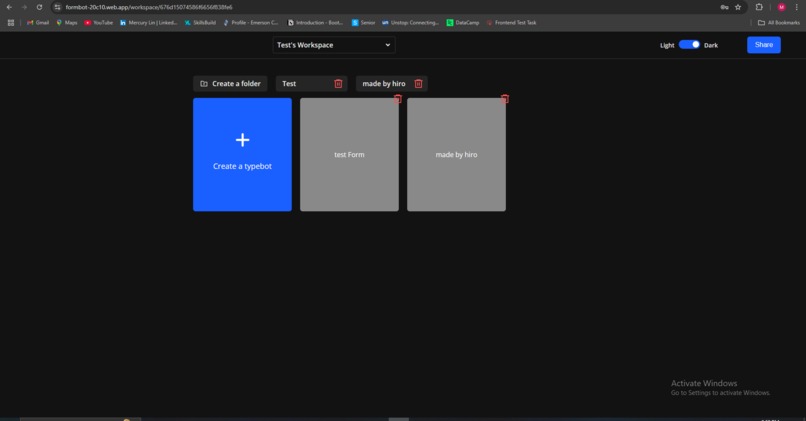Delete the Test folder via trash icon
This screenshot has width=806, height=421.
tap(338, 84)
